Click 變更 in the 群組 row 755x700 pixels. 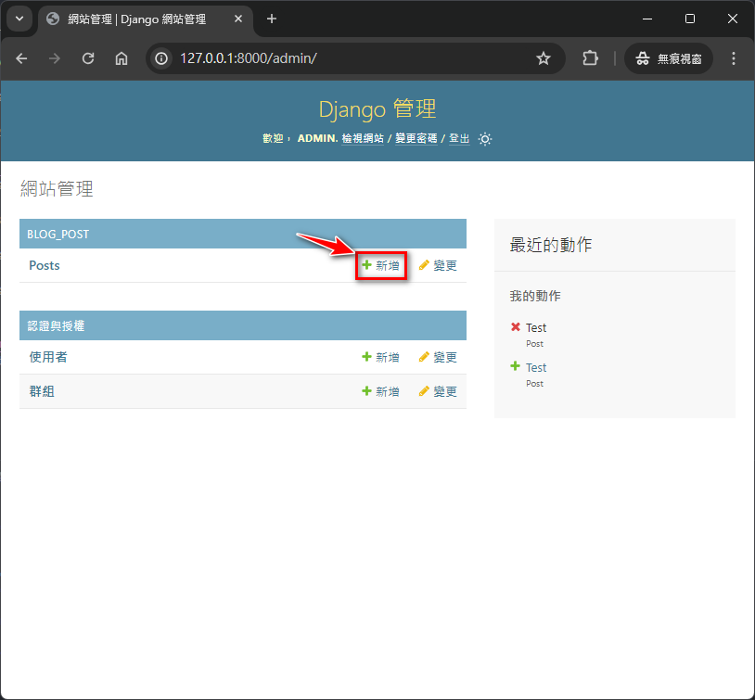tap(438, 391)
